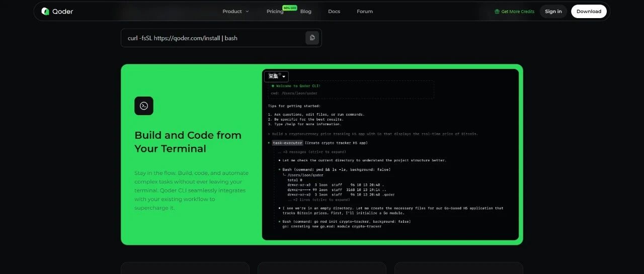The image size is (644, 274).
Task: Click the 50% OFF badge
Action: [x=290, y=8]
